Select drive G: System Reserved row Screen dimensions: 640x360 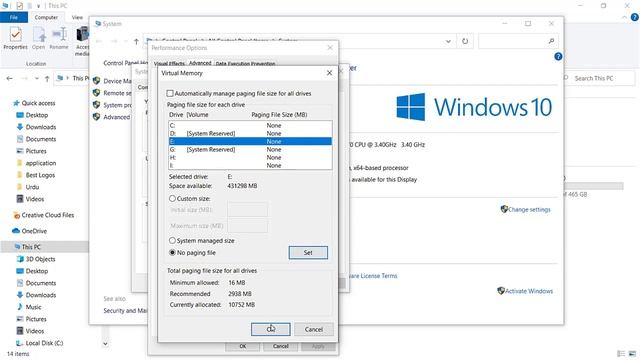(250, 149)
